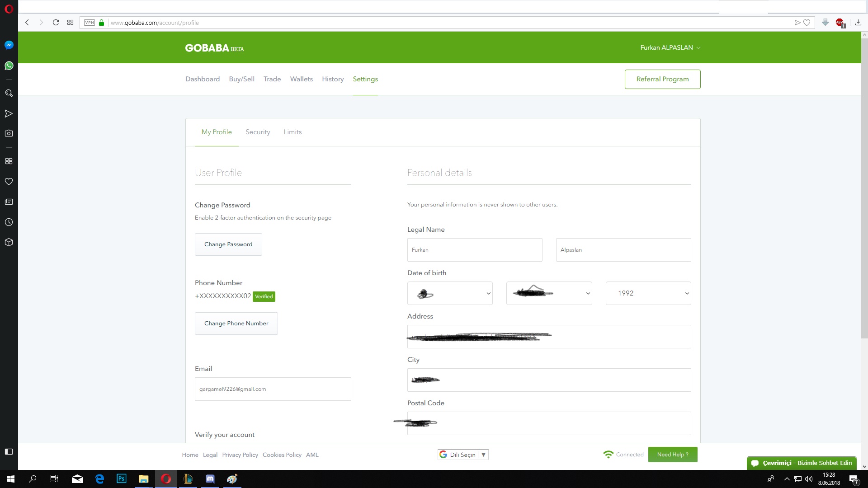
Task: Click the ad blocker extension icon
Action: tap(840, 23)
